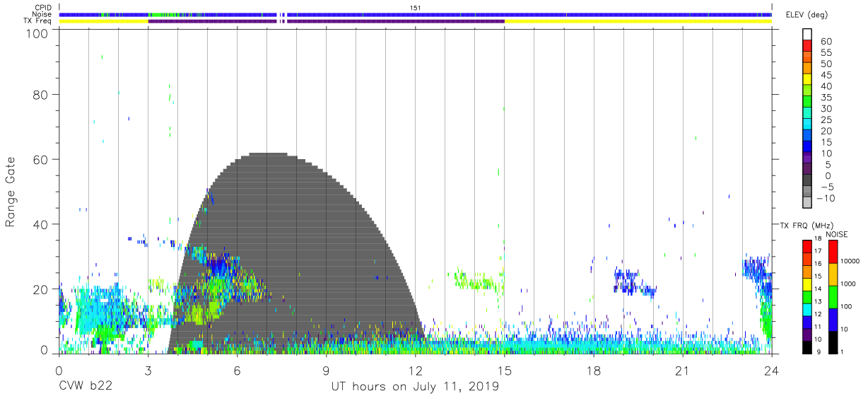The image size is (868, 401).
Task: Click the NOISE legend title
Action: tap(836, 234)
